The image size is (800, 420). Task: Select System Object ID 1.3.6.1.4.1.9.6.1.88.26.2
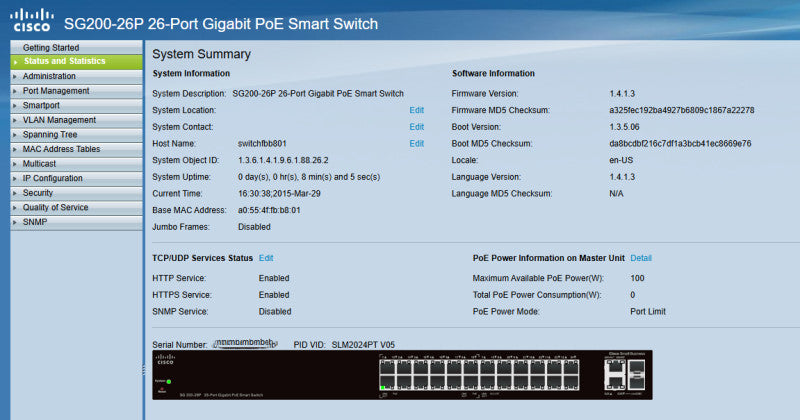point(283,160)
